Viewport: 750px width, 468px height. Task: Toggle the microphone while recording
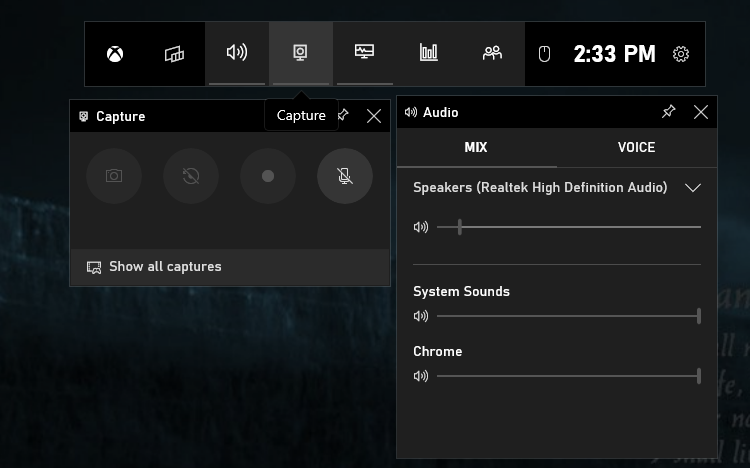tap(345, 176)
